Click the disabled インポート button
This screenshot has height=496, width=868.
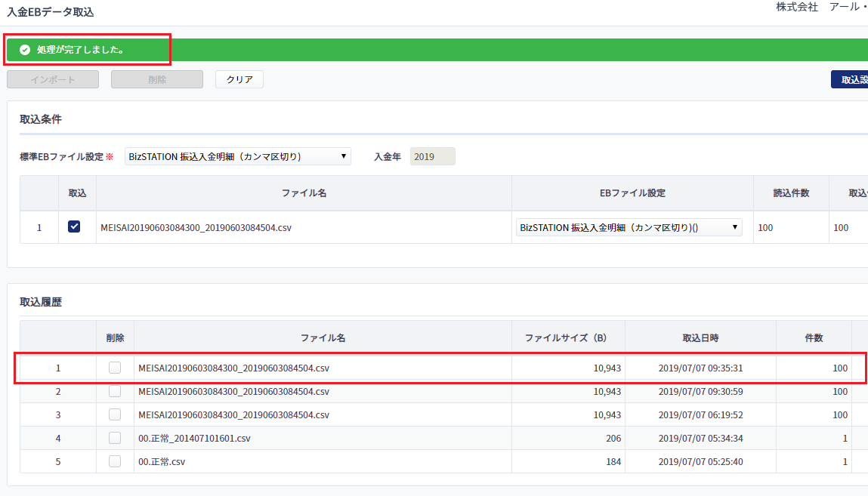[53, 79]
